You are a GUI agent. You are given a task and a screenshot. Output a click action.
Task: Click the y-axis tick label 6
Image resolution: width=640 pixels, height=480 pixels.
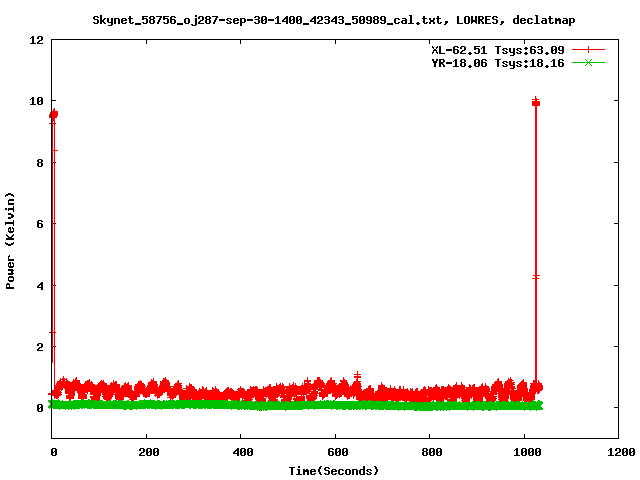pos(40,224)
